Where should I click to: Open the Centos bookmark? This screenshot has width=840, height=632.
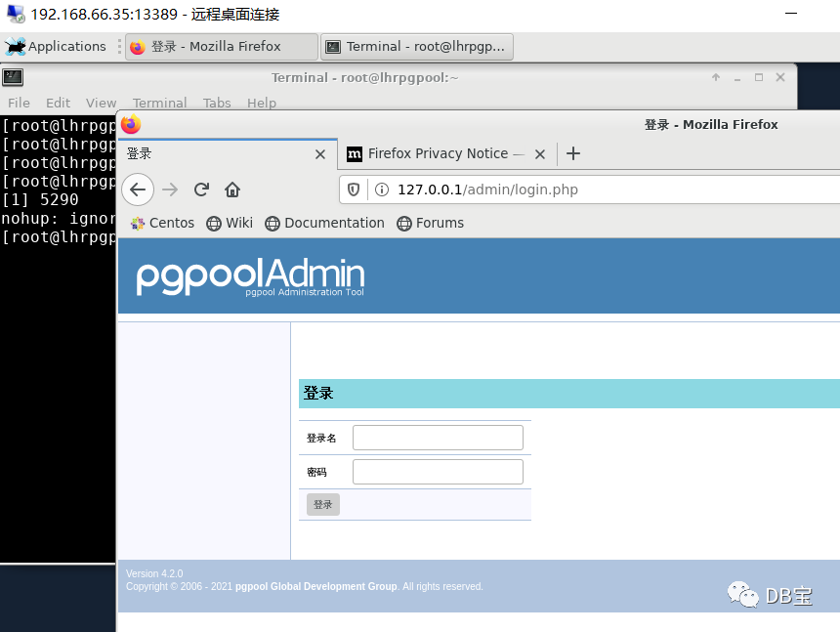(162, 223)
